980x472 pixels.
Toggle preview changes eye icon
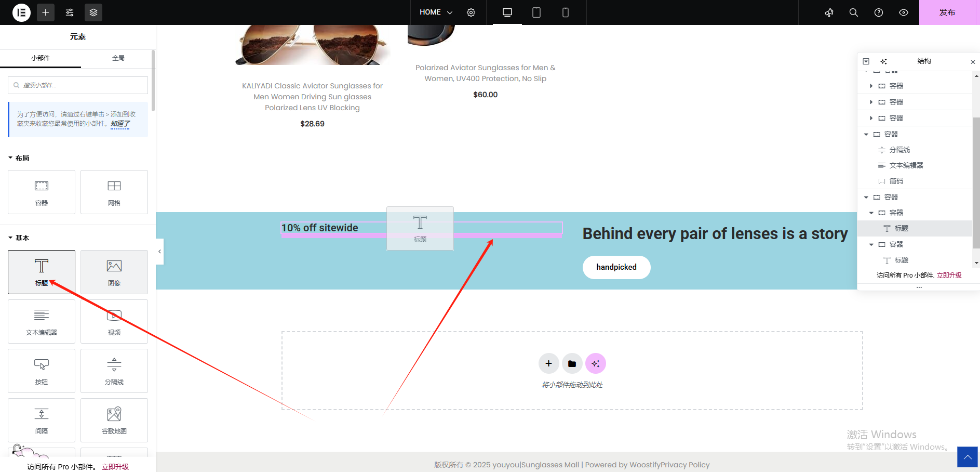pyautogui.click(x=903, y=12)
